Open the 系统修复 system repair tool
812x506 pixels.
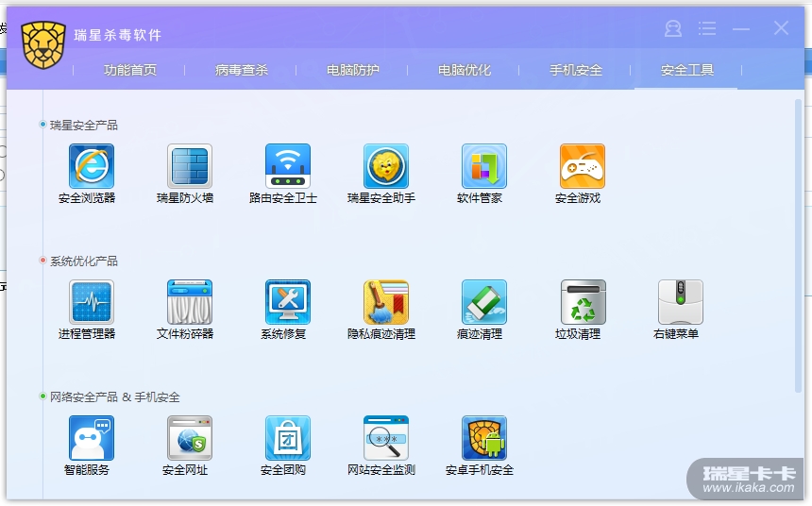(x=288, y=302)
